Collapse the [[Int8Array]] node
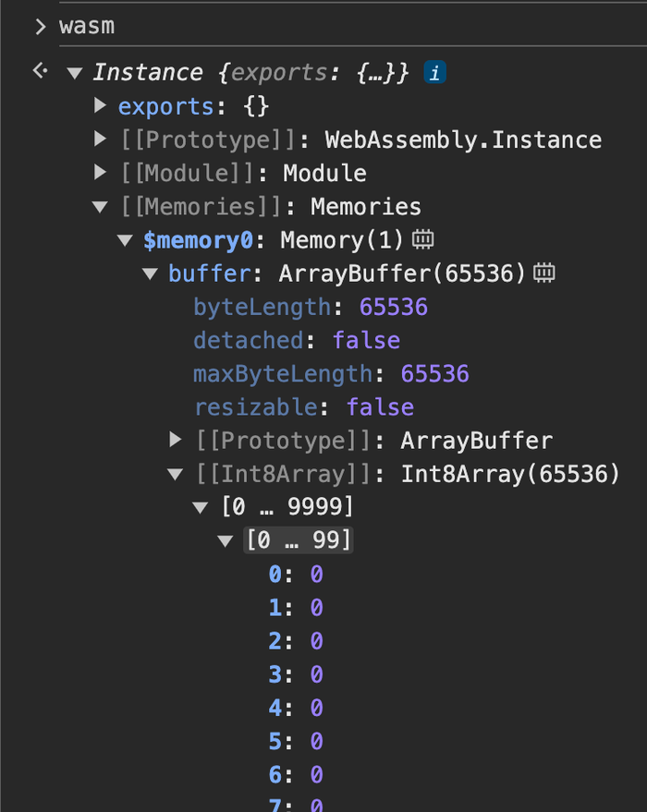647x812 pixels. coord(175,474)
